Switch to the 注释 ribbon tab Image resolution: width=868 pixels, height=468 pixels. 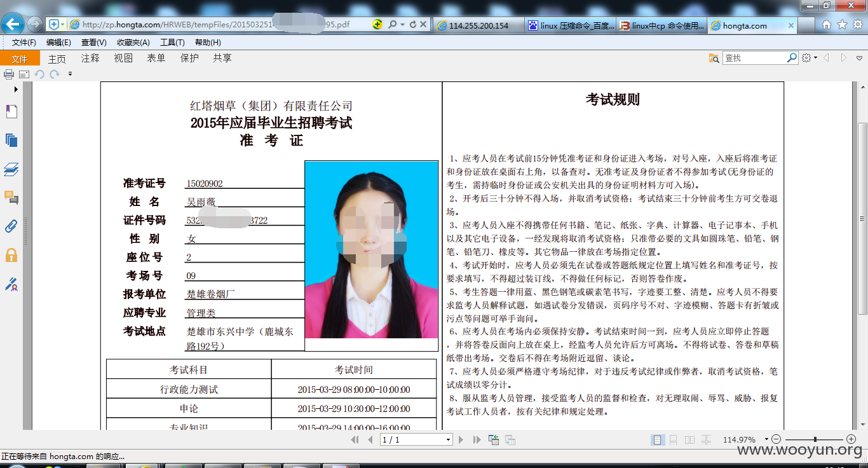[x=90, y=59]
